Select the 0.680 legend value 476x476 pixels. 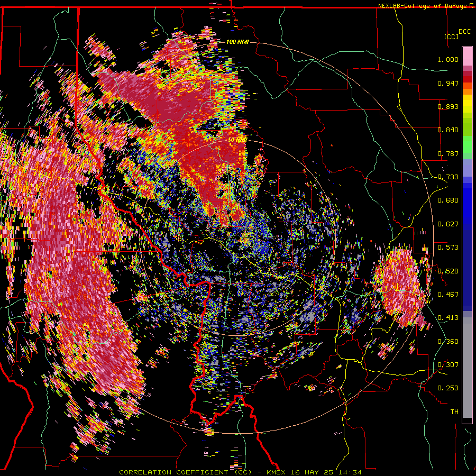coord(448,200)
